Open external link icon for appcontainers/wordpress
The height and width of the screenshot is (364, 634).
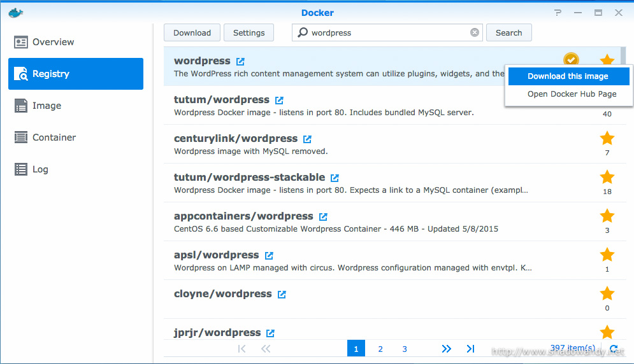click(322, 216)
